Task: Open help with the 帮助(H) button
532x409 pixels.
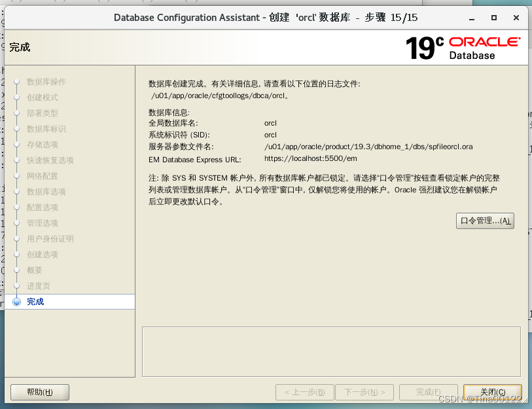Action: 40,392
